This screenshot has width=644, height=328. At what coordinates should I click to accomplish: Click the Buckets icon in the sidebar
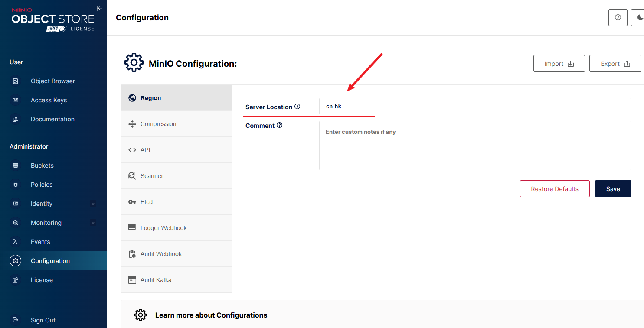click(16, 166)
